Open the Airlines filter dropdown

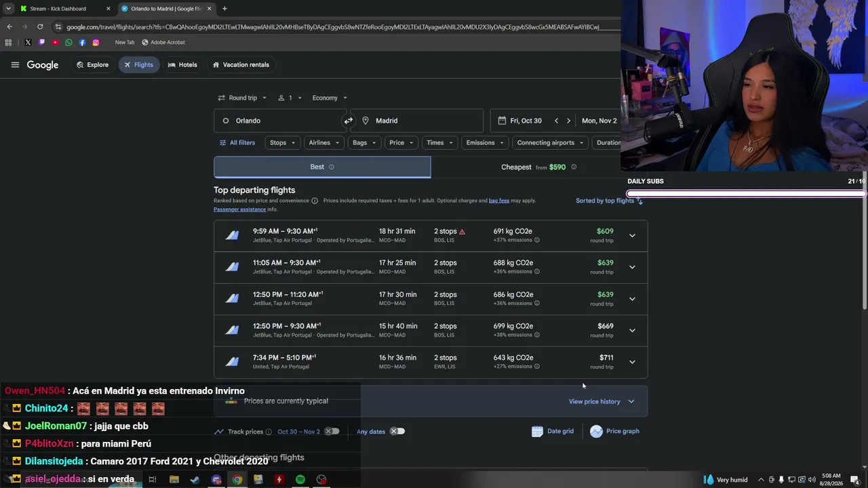pos(324,142)
